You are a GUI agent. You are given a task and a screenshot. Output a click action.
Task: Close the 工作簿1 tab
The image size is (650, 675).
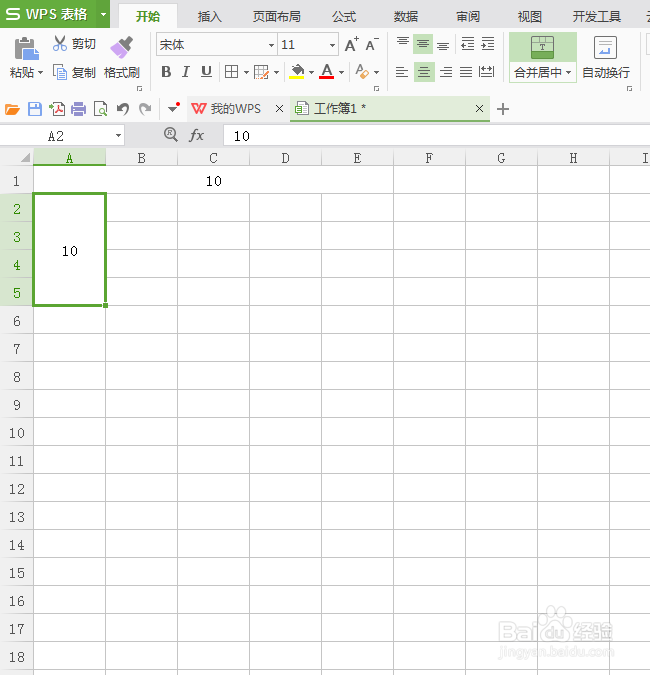479,108
